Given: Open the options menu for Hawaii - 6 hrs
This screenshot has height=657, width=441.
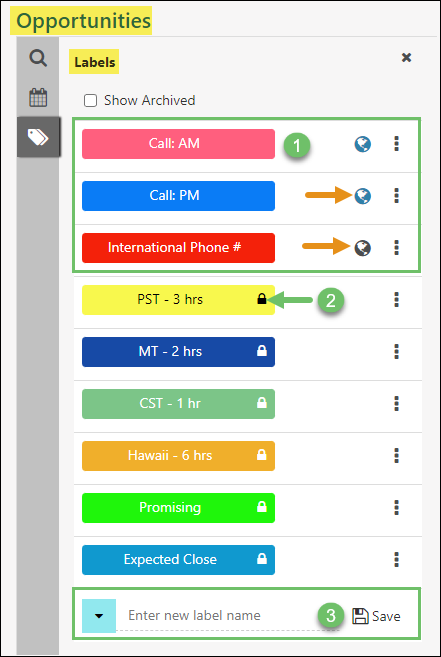Looking at the screenshot, I should click(397, 455).
